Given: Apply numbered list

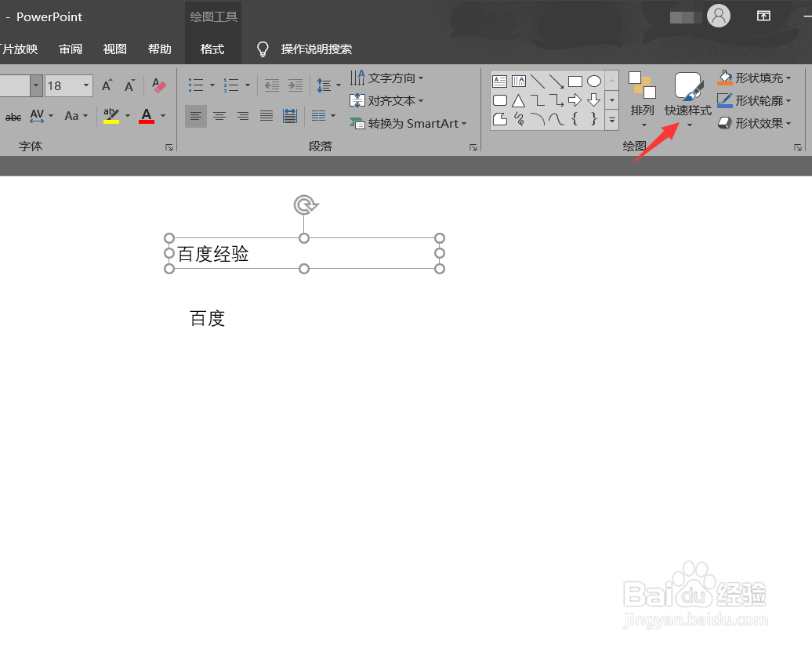Looking at the screenshot, I should pos(231,85).
